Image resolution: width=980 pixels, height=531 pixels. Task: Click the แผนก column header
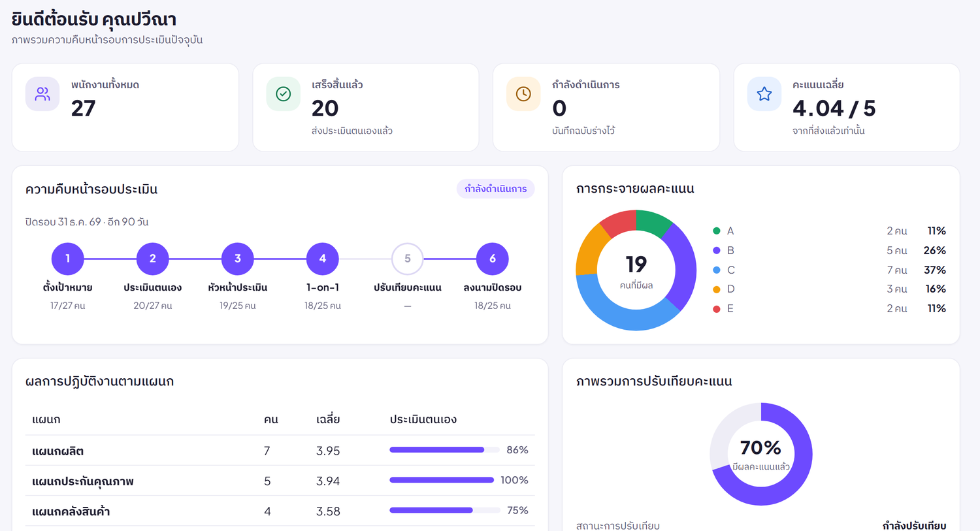tap(46, 419)
